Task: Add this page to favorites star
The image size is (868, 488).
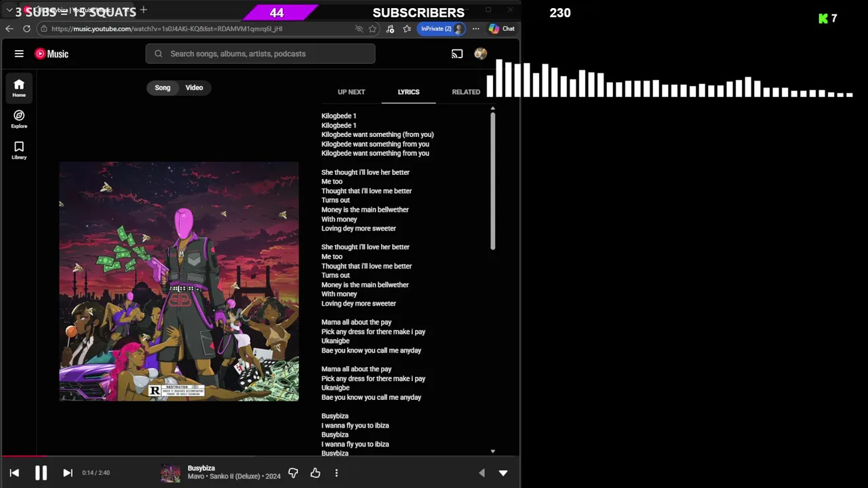Action: (x=372, y=28)
